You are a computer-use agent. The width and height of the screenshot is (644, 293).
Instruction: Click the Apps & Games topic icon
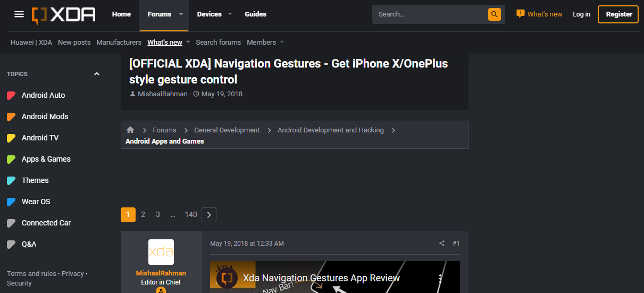coord(11,160)
